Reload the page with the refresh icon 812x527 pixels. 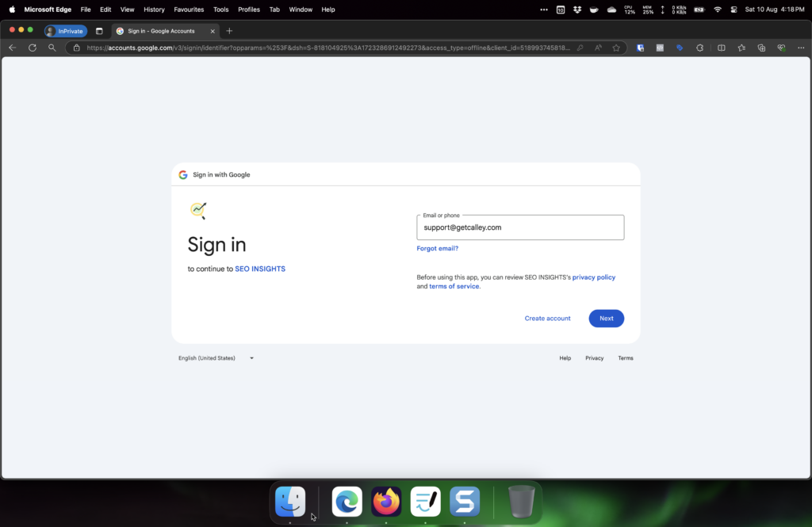pos(32,48)
